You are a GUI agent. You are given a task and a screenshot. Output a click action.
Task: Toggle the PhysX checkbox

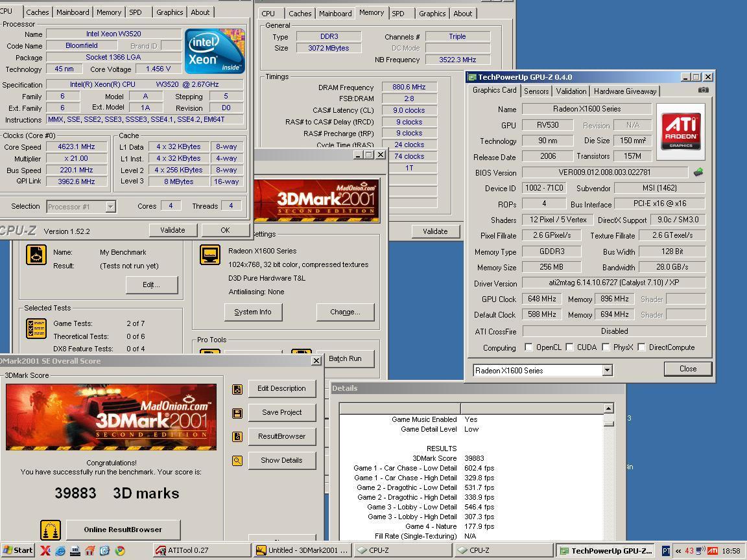click(606, 347)
